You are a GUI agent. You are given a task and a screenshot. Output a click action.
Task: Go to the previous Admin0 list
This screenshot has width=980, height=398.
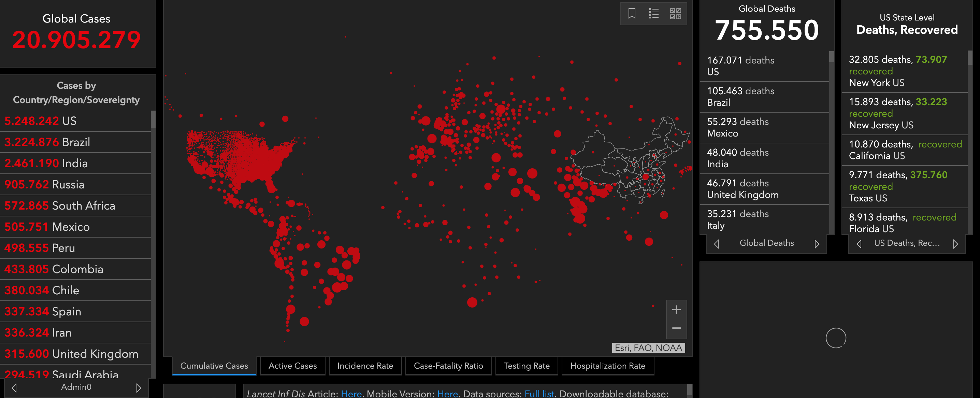(x=14, y=388)
